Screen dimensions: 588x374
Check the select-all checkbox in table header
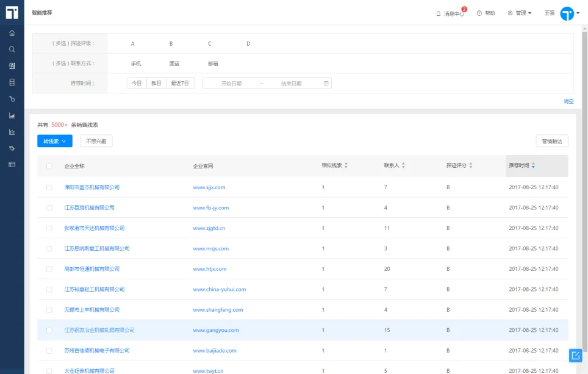[x=49, y=166]
